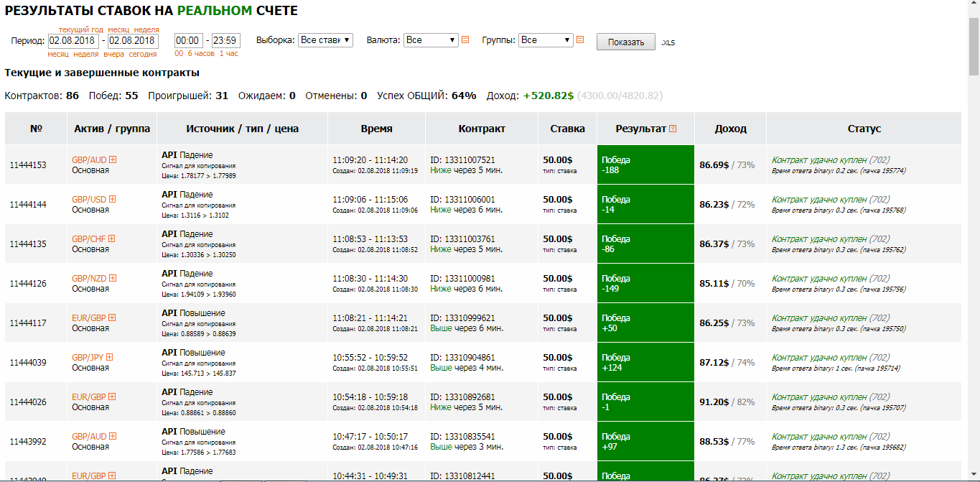
Task: Click the plus icon beside GBP/CHF
Action: tap(111, 239)
